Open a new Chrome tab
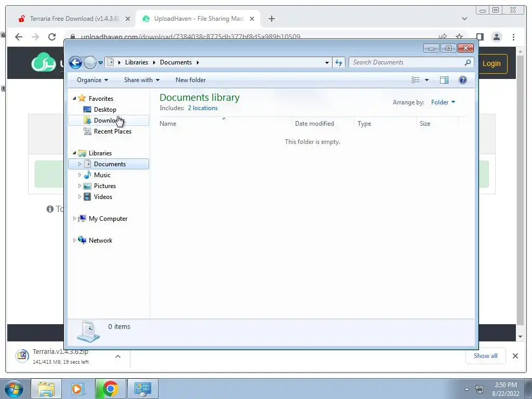The width and height of the screenshot is (532, 399). pyautogui.click(x=271, y=19)
